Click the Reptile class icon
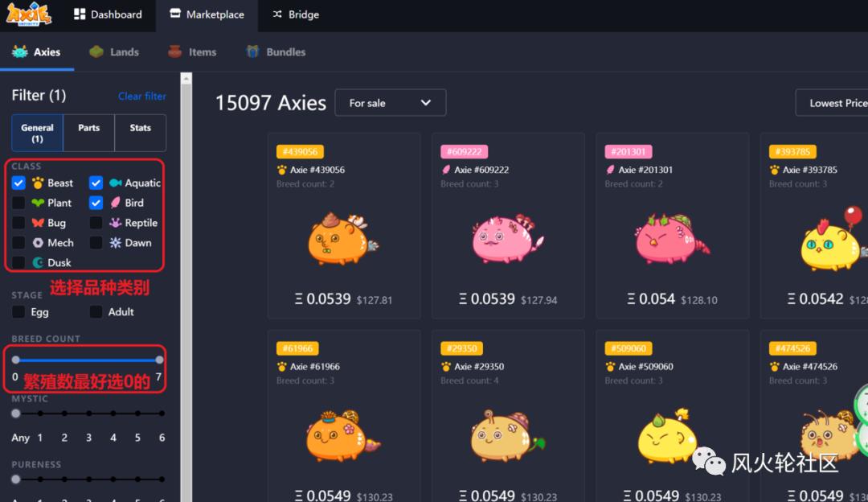This screenshot has width=868, height=502. (115, 223)
